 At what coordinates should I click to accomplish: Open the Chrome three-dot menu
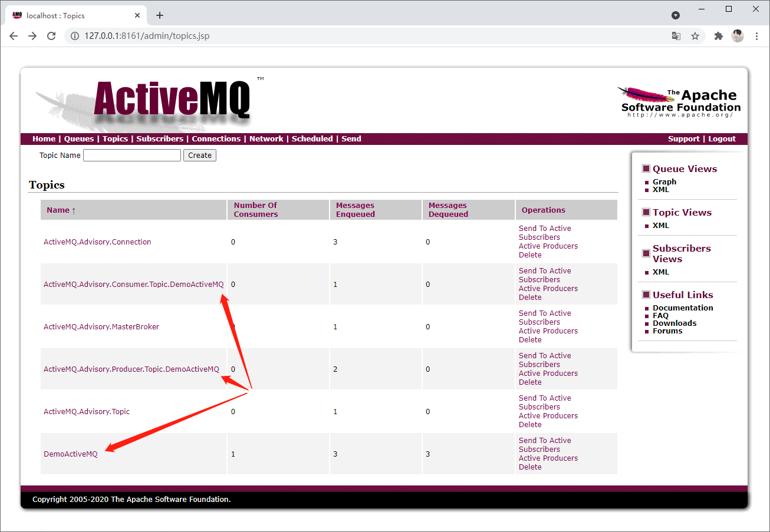pos(757,36)
